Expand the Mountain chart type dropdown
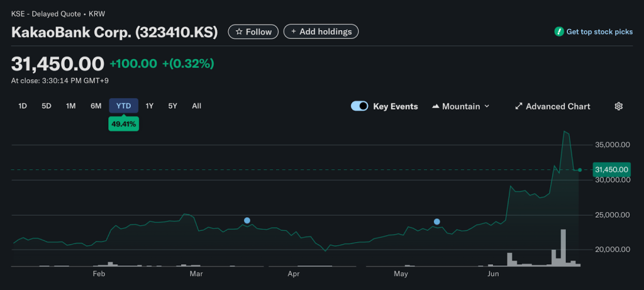The image size is (644, 290). (487, 106)
